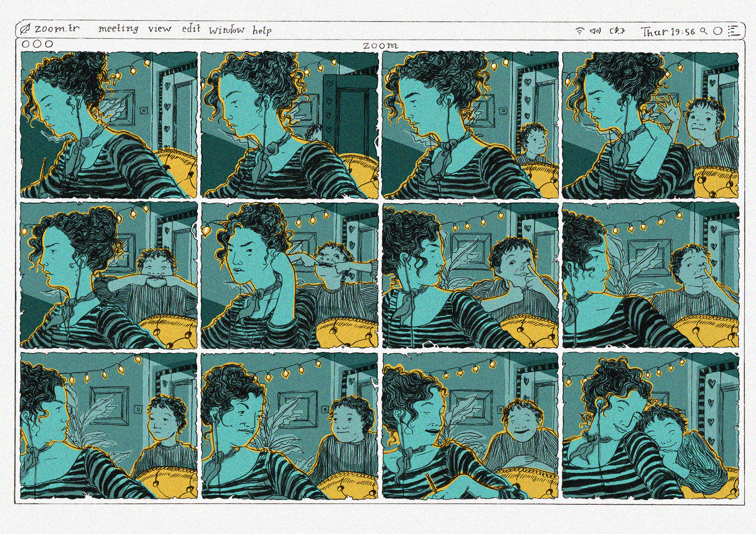The width and height of the screenshot is (756, 534).
Task: Click the zoom.tr leaf logo icon
Action: (26, 29)
